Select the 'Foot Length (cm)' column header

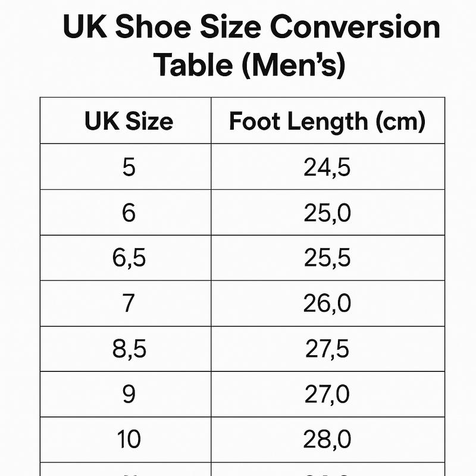328,121
